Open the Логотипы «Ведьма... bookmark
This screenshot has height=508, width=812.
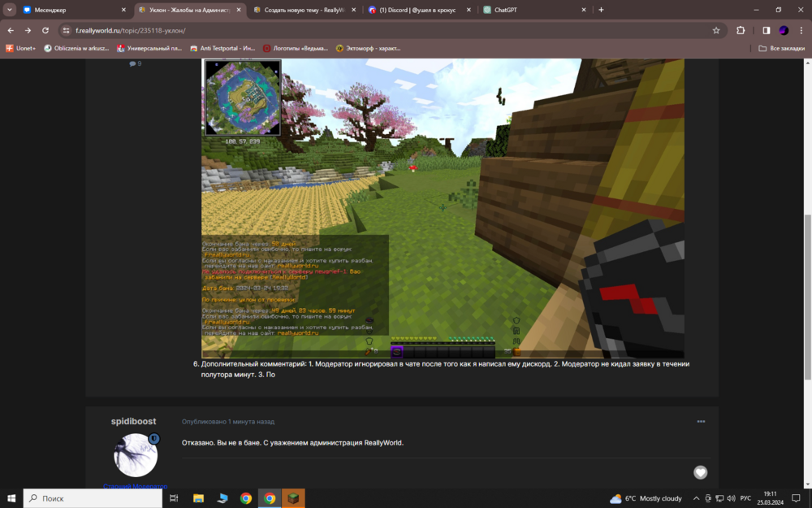tap(296, 48)
